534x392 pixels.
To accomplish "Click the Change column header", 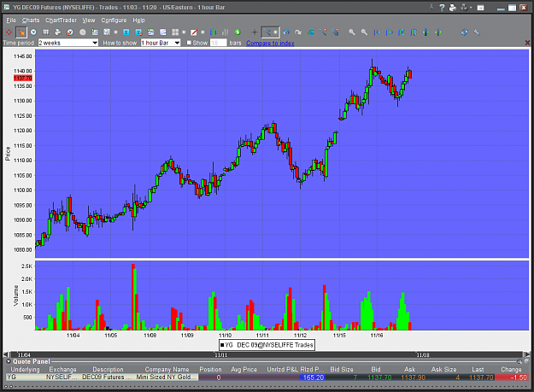I will (511, 369).
